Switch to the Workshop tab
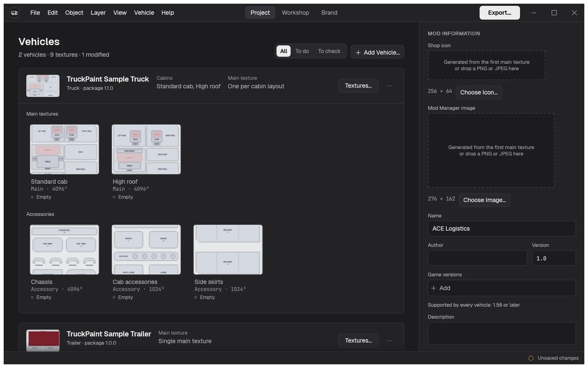Screen dimensions: 588x368 295,13
